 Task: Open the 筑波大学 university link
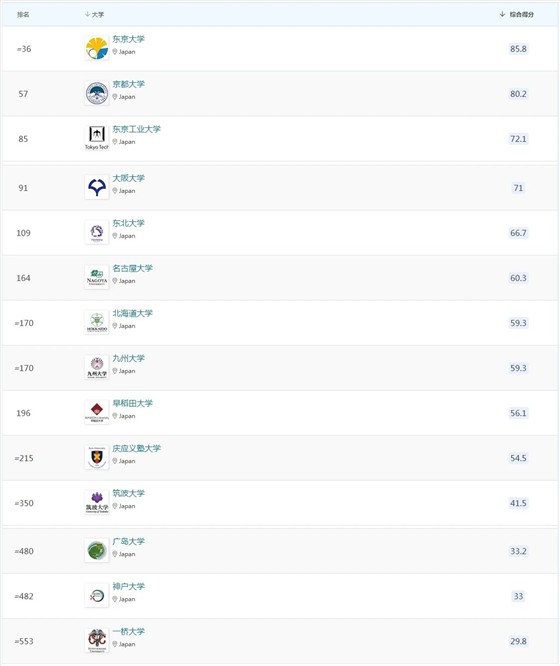point(128,494)
